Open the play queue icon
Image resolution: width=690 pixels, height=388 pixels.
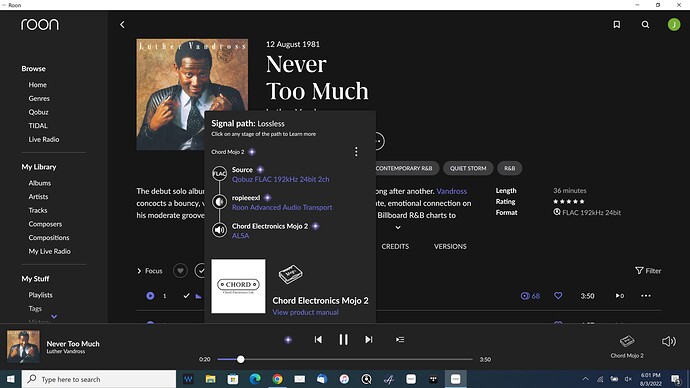(400, 340)
